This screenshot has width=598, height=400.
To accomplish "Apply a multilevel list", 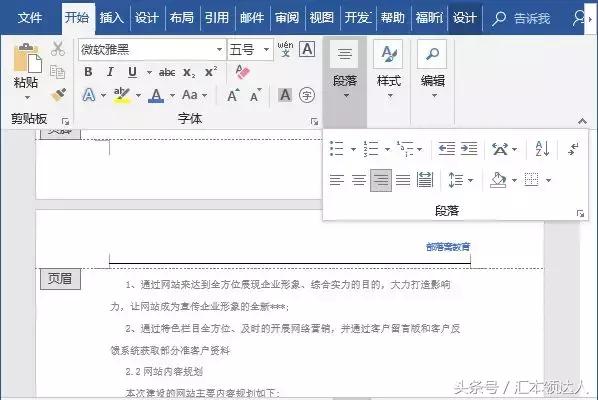I will [405, 149].
